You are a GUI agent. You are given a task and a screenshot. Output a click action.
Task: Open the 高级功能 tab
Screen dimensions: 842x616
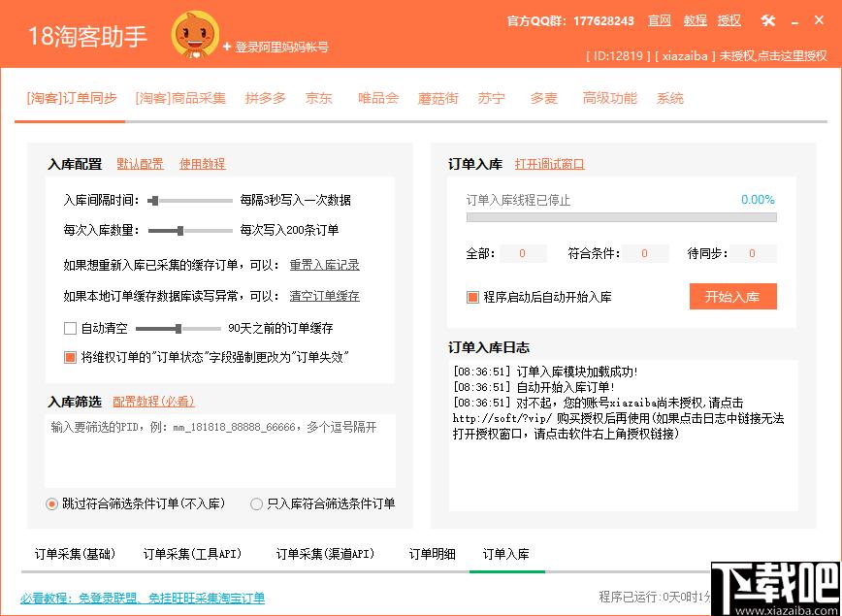pyautogui.click(x=610, y=98)
